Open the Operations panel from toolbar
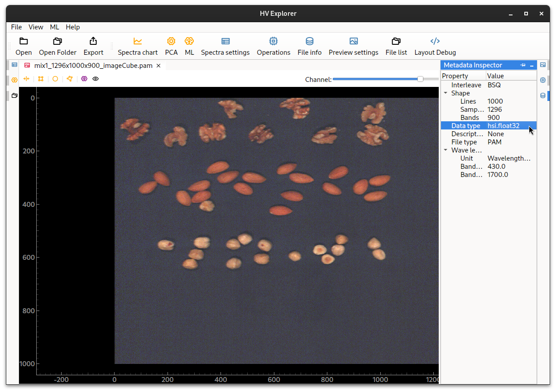 pyautogui.click(x=273, y=47)
